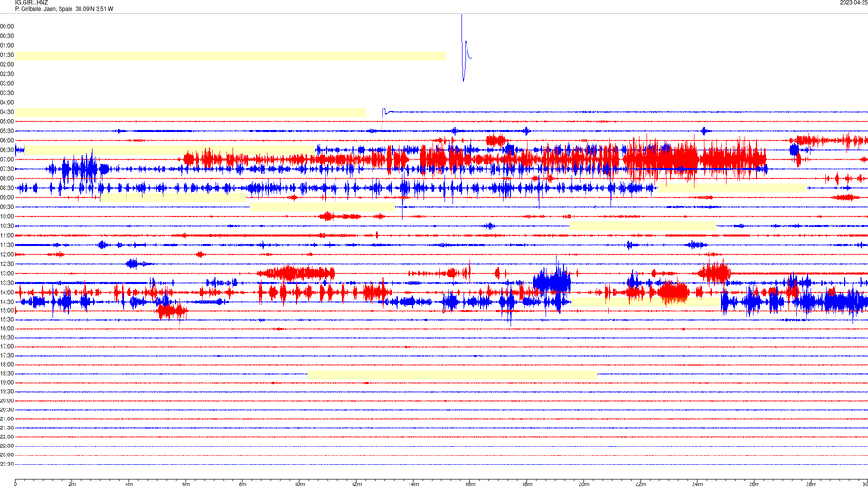Click the 06:00 time row label
The height and width of the screenshot is (488, 868).
pyautogui.click(x=7, y=141)
